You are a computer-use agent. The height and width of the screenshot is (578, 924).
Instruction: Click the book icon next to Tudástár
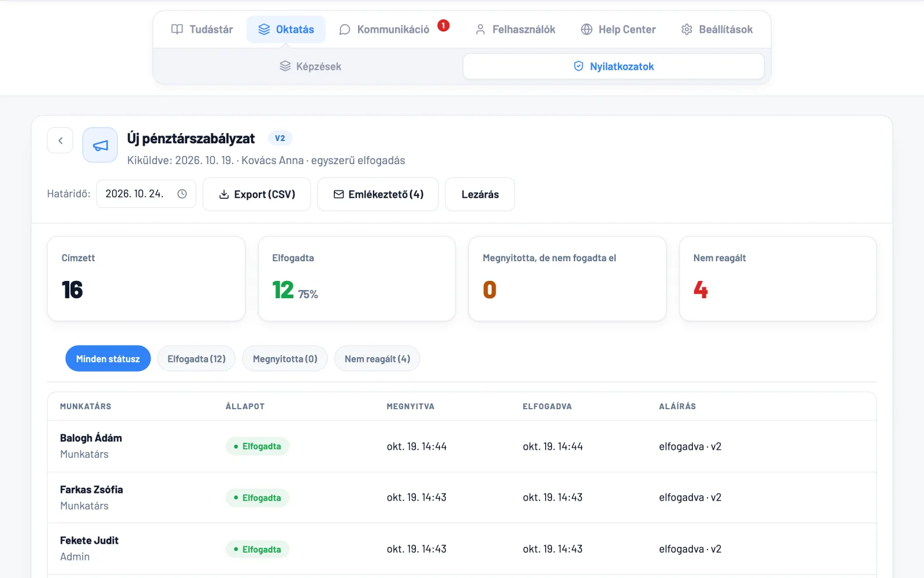(177, 29)
